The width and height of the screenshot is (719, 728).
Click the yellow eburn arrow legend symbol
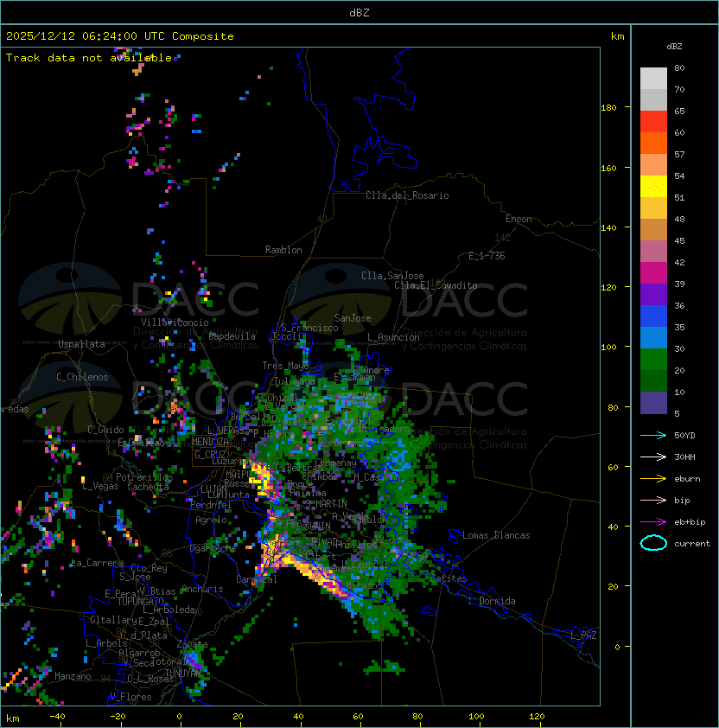[x=653, y=479]
